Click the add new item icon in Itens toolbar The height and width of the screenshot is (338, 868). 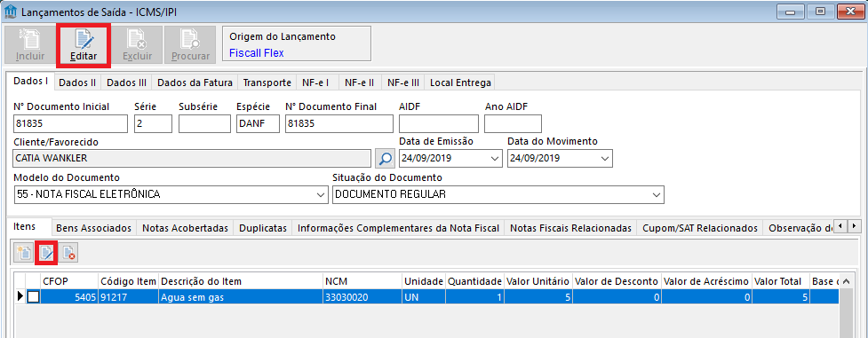pyautogui.click(x=24, y=254)
